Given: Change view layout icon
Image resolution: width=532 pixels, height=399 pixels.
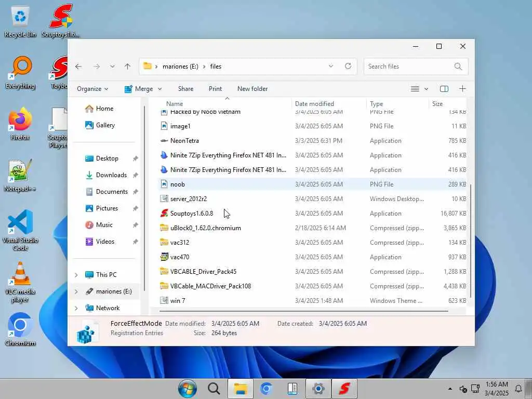Looking at the screenshot, I should 415,89.
